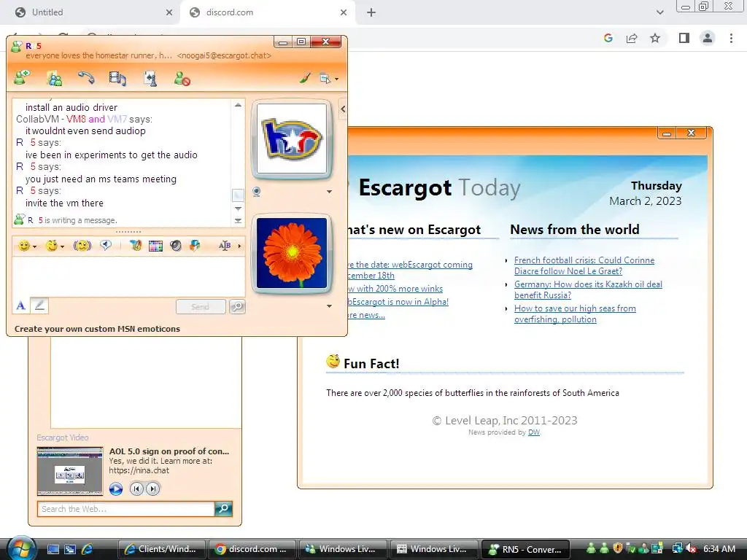Image resolution: width=747 pixels, height=560 pixels.
Task: Open Internet Explorer from quick launch
Action: point(88,549)
